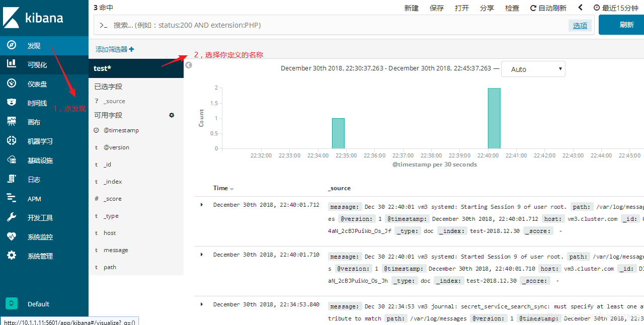Click the clock icon of 最近15分钟
The width and height of the screenshot is (644, 325).
597,8
